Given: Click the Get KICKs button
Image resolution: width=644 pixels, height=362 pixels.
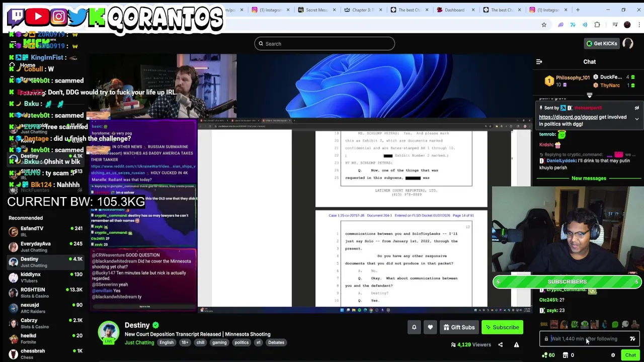Looking at the screenshot, I should 601,44.
